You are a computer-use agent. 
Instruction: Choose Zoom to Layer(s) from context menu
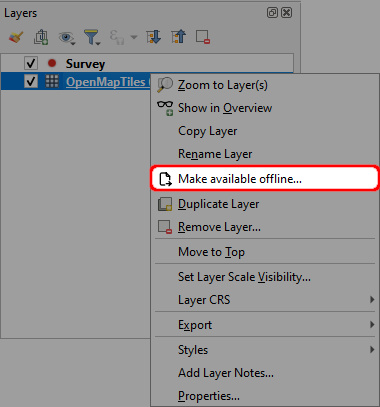265,85
